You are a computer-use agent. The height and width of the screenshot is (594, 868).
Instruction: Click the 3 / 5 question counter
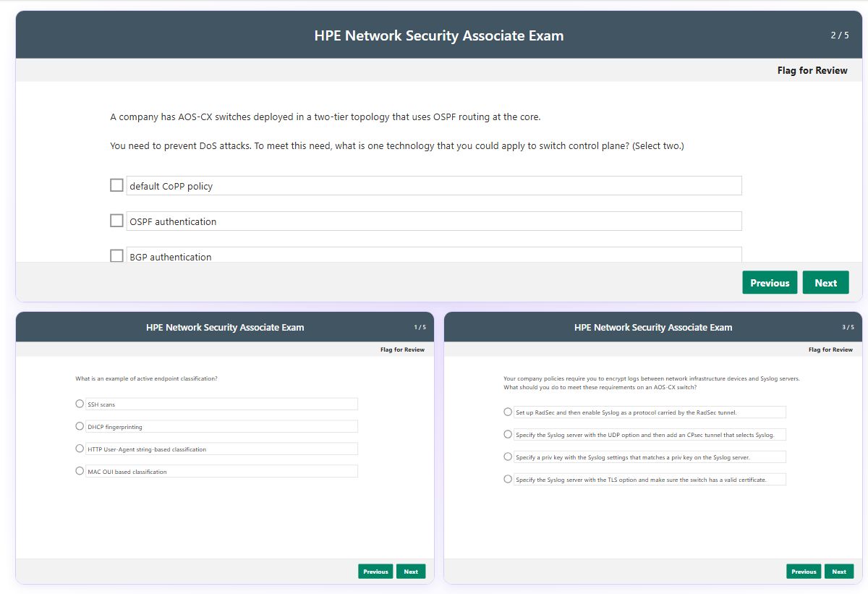(x=848, y=327)
